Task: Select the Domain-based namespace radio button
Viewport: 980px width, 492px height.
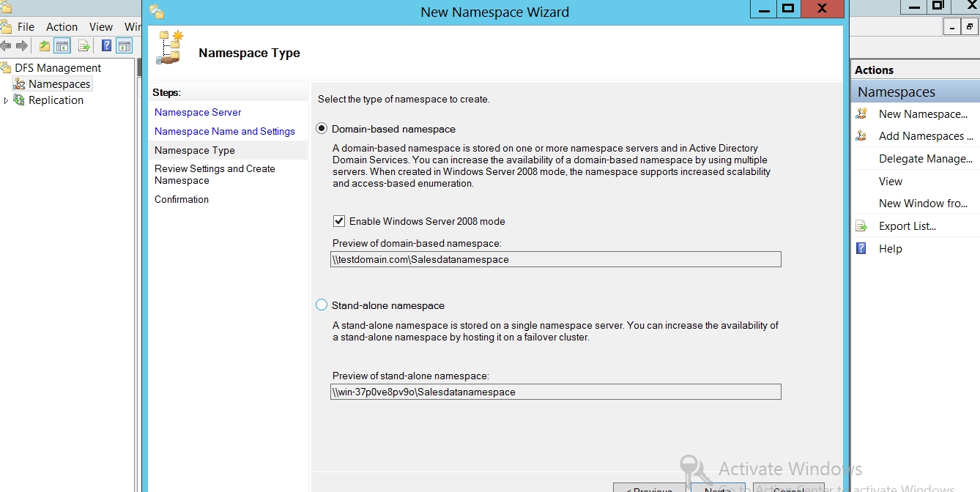Action: [322, 129]
